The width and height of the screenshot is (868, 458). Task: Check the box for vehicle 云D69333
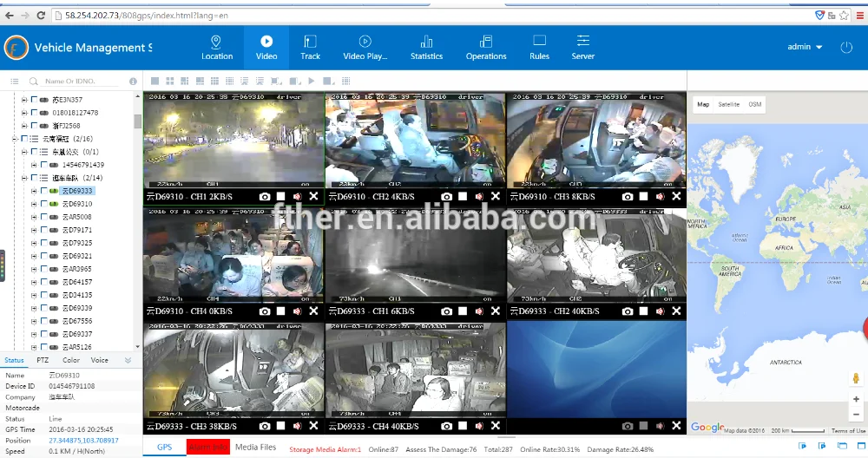(x=43, y=191)
